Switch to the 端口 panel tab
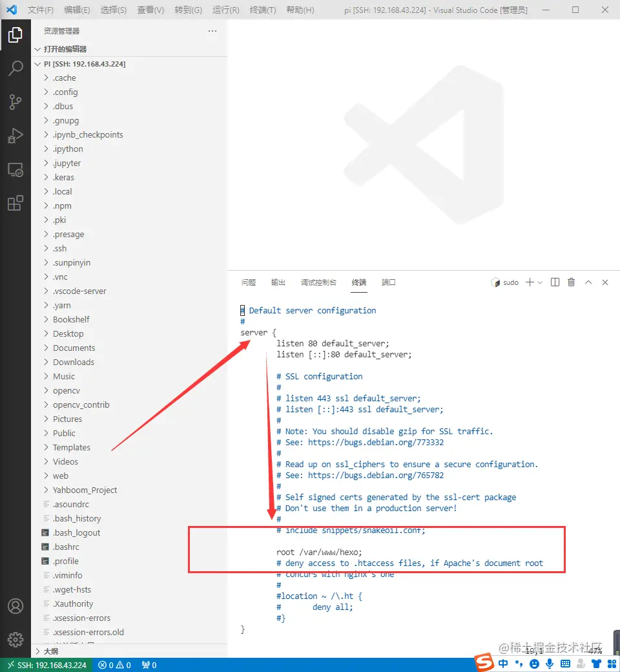Viewport: 620px width, 672px height. [x=389, y=282]
